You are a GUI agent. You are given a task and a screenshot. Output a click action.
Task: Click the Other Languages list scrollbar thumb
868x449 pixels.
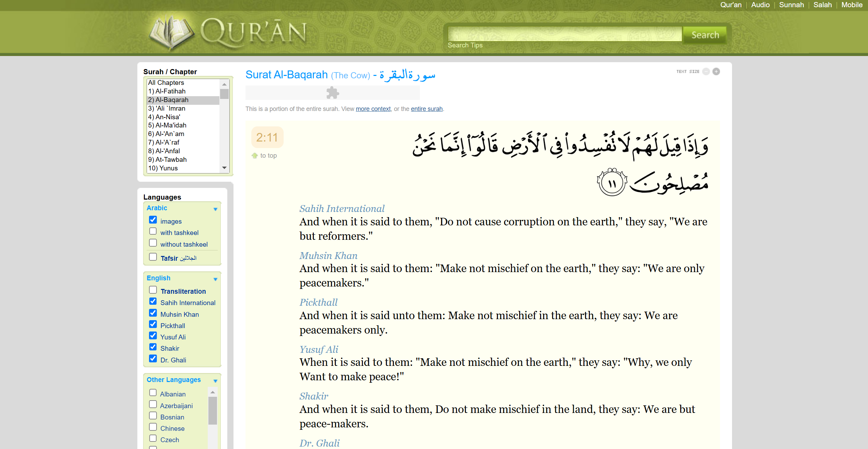[x=213, y=411]
